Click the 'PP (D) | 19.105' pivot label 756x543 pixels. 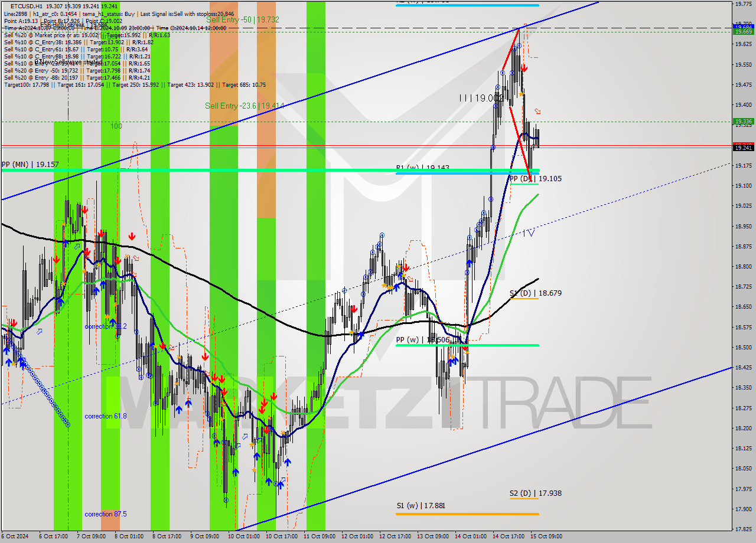click(536, 178)
